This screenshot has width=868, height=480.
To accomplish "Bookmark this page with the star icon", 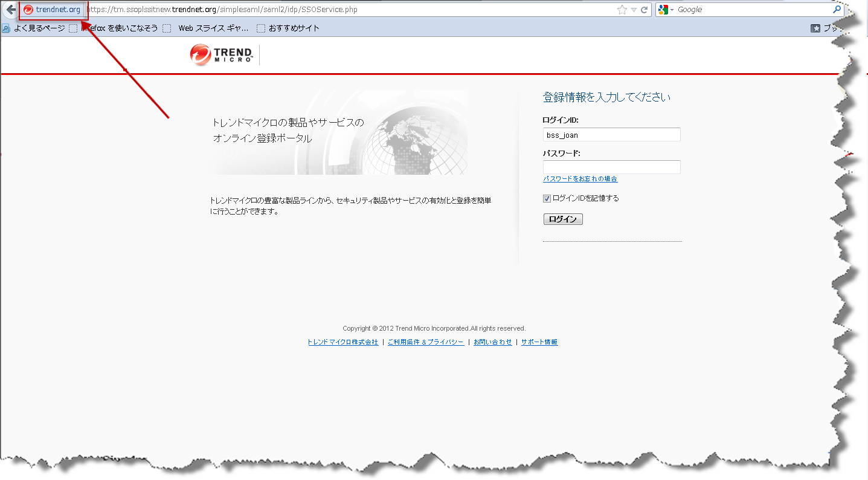I will pyautogui.click(x=622, y=10).
